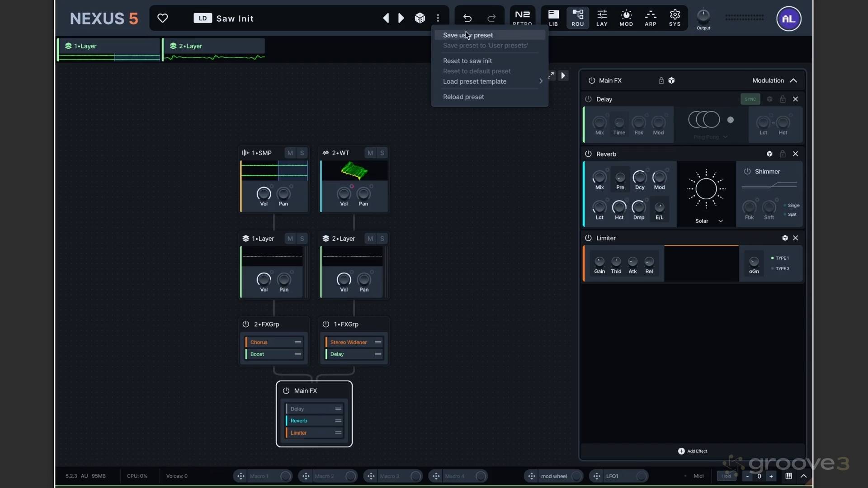Randomize the Limiter effect
The height and width of the screenshot is (488, 868).
(x=785, y=238)
